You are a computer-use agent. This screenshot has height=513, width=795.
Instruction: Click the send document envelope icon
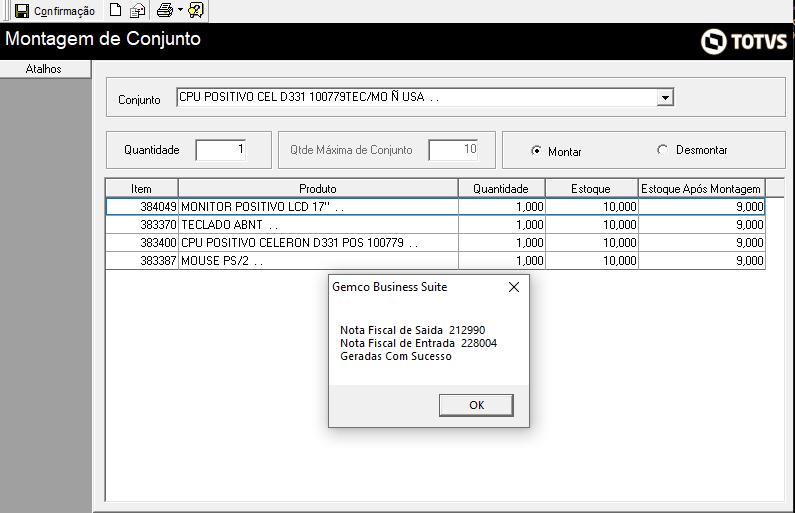(137, 10)
